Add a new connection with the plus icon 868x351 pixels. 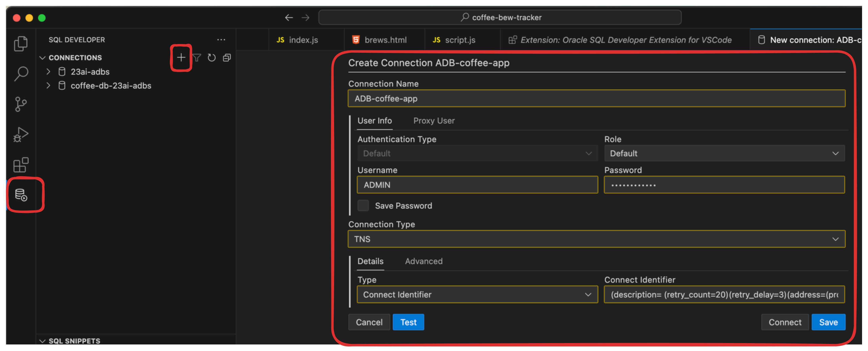181,57
